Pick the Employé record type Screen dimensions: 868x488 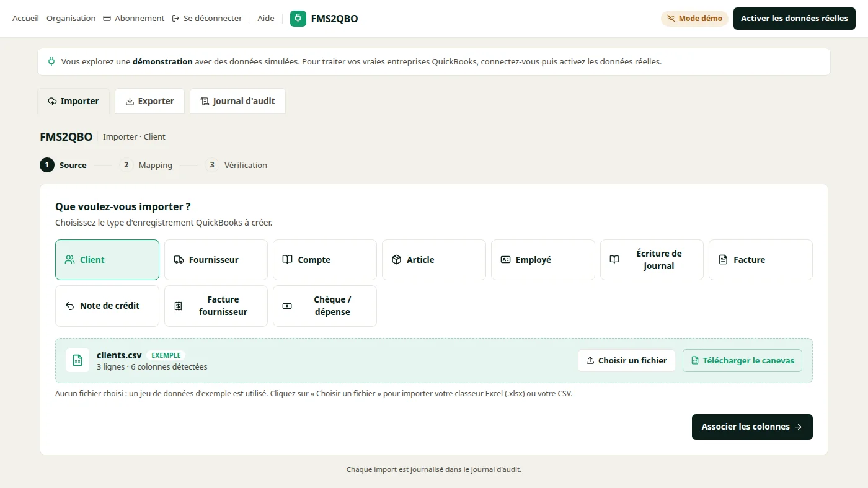coord(543,260)
